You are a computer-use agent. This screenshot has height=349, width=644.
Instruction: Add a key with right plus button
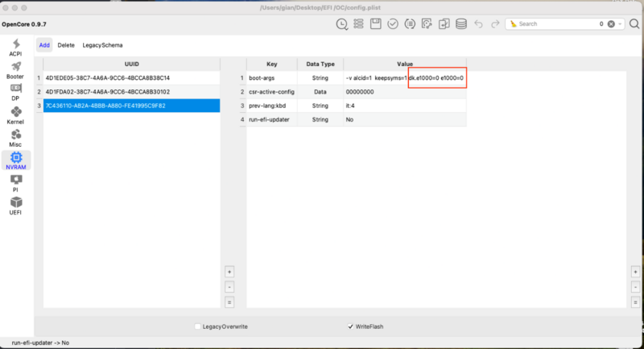coord(635,272)
